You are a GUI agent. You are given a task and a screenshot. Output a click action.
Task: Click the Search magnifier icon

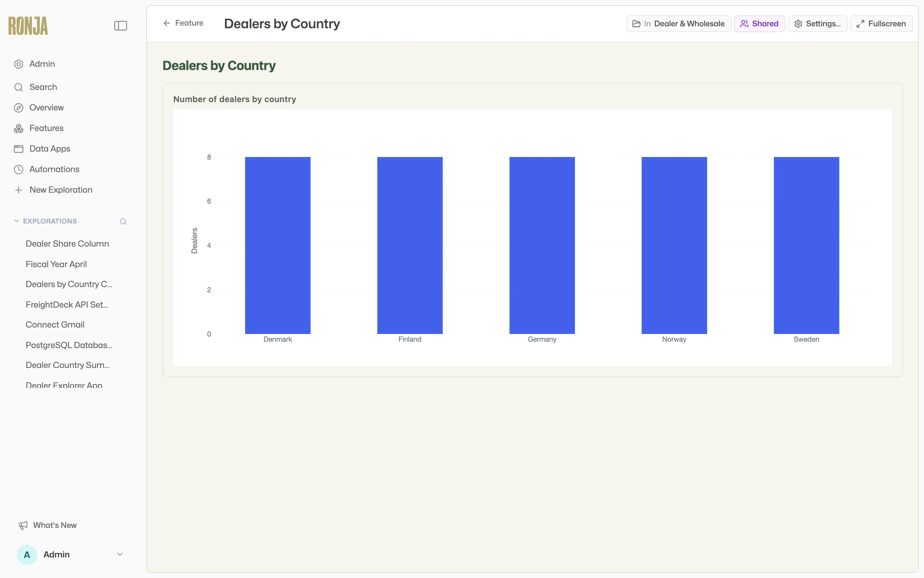[18, 87]
